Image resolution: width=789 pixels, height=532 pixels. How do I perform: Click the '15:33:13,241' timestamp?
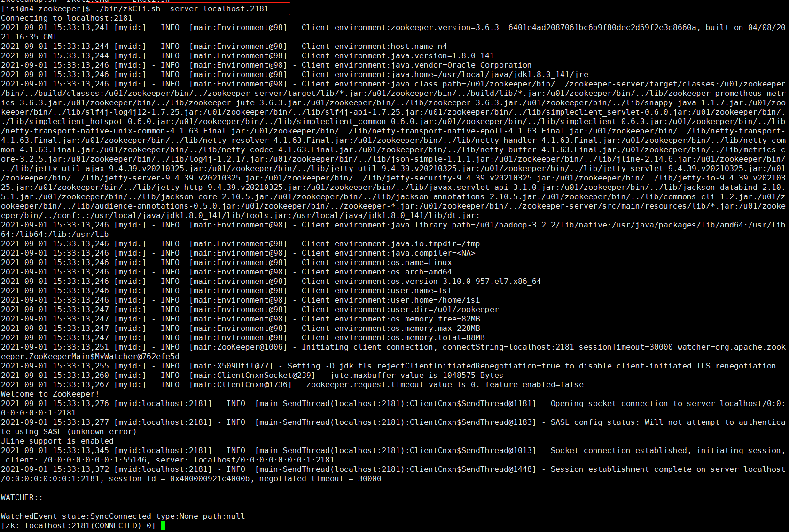81,27
